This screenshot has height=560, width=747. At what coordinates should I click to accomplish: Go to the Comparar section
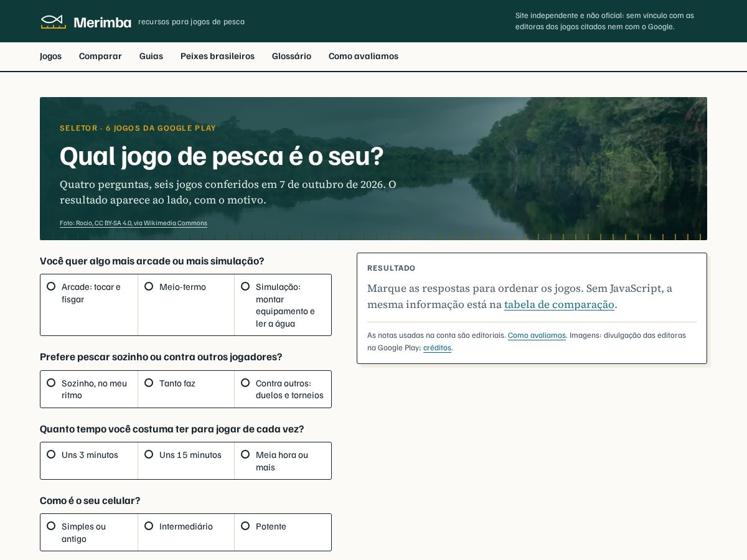[x=100, y=56]
